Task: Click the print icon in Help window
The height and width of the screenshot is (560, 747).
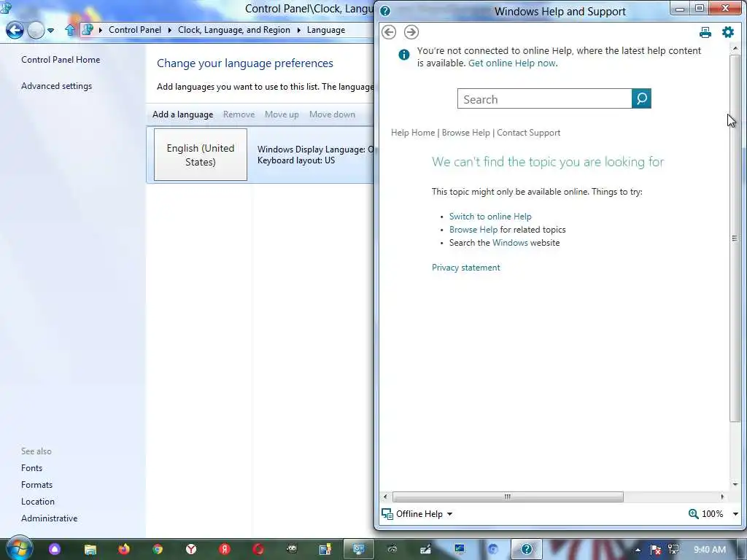Action: coord(705,32)
